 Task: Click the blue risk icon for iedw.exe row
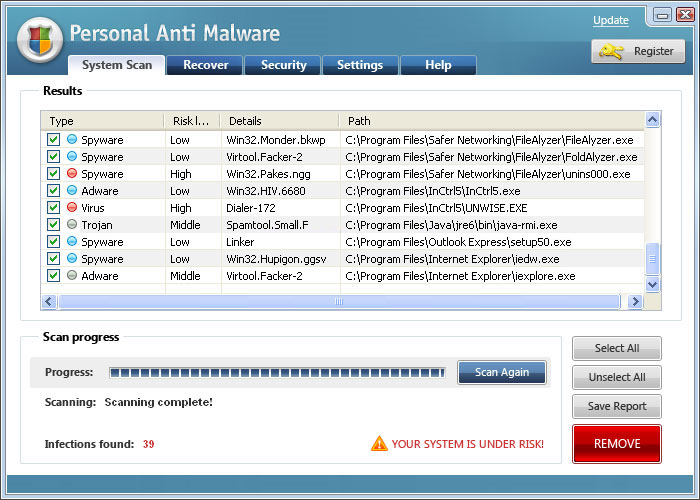coord(72,258)
